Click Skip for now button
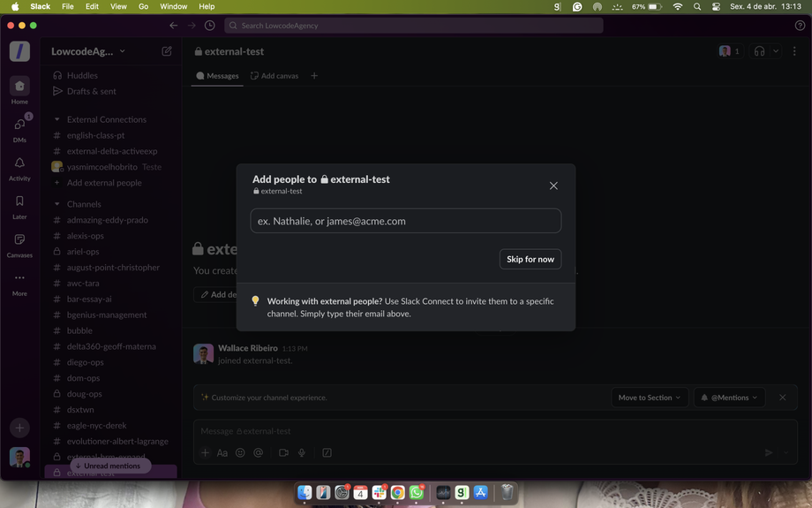This screenshot has height=508, width=812. pos(530,259)
